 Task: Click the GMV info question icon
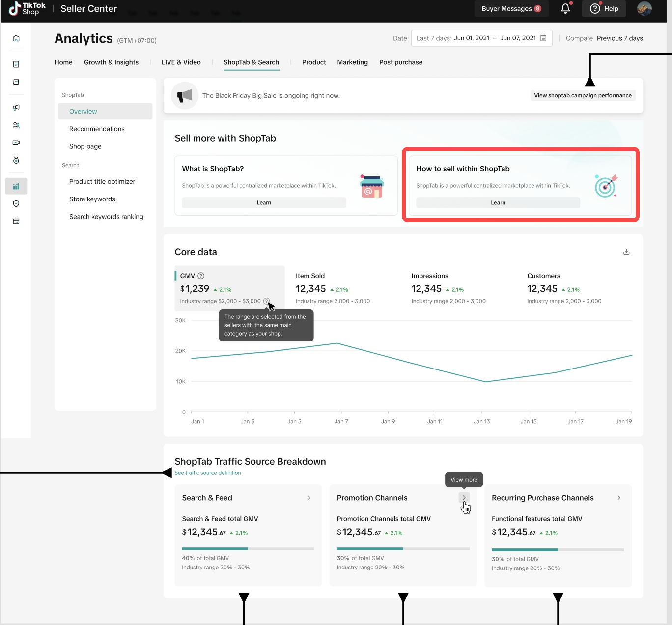click(x=201, y=276)
